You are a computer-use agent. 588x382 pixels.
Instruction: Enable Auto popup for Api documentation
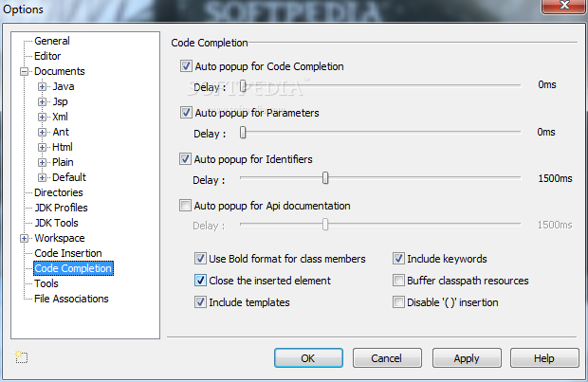pos(185,206)
